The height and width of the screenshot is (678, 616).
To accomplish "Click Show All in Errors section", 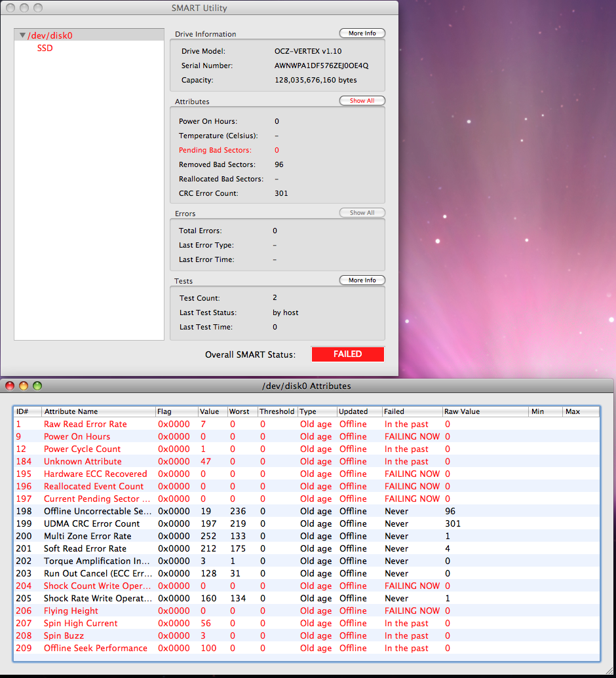I will coord(362,213).
